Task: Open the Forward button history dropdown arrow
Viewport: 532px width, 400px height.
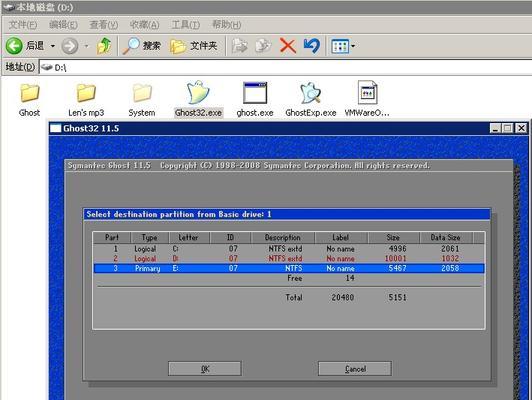Action: 87,46
